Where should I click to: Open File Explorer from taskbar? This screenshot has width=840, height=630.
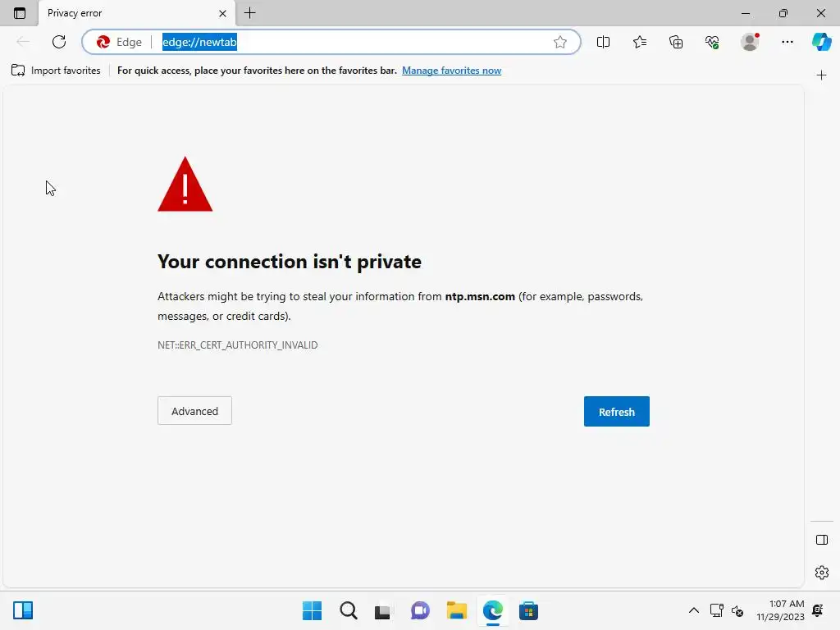[x=456, y=610]
